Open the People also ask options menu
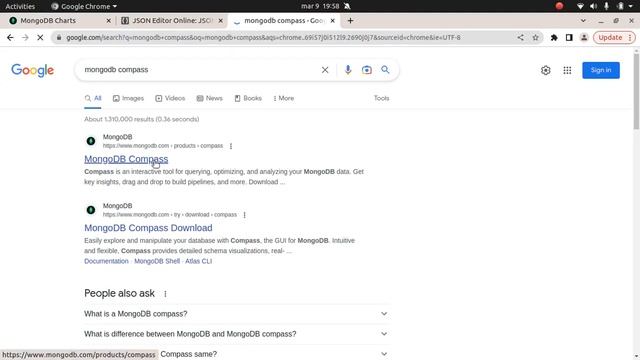The image size is (640, 360). [165, 294]
